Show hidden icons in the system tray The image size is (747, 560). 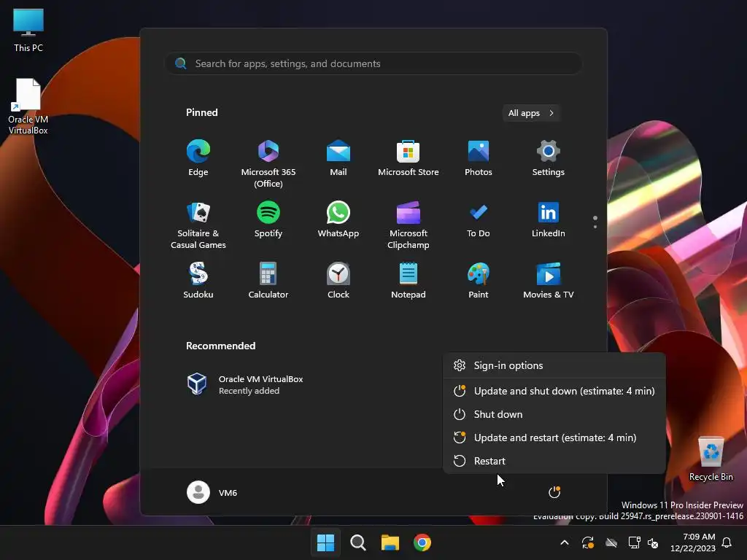[x=564, y=542]
